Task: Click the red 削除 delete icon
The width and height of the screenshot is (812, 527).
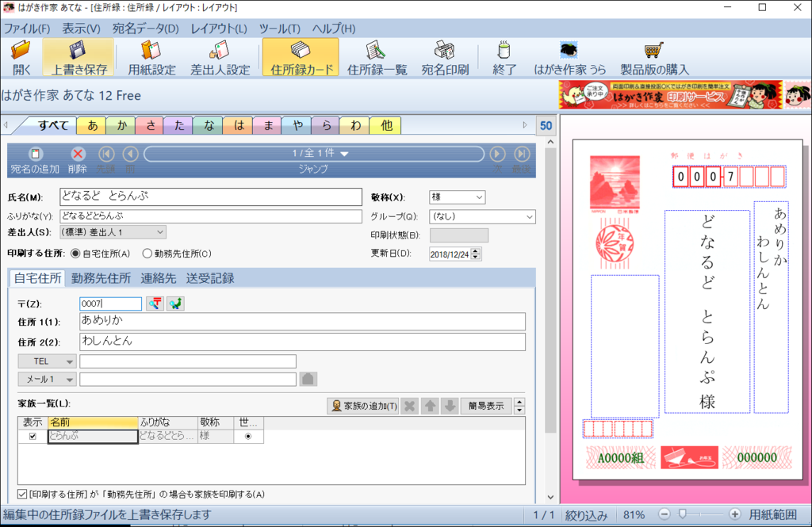Action: 78,154
